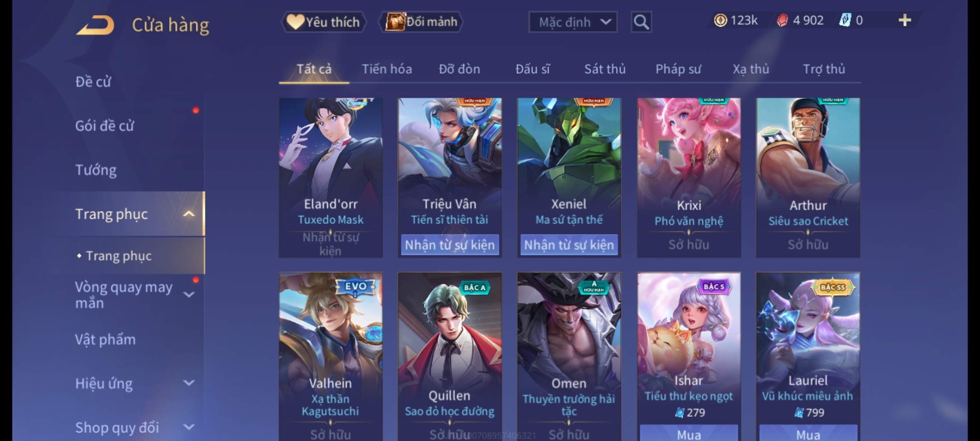This screenshot has width=980, height=441.
Task: Switch to the Tiến hóa tab
Action: 387,69
